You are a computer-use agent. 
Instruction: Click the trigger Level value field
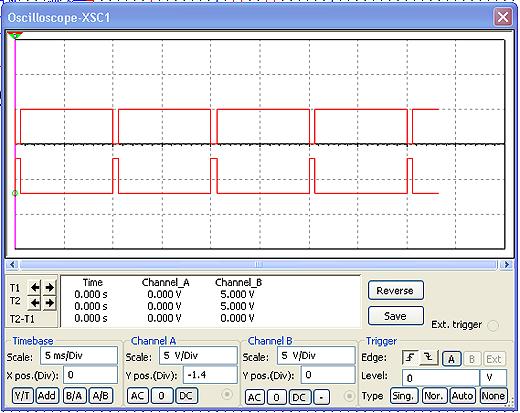click(441, 378)
